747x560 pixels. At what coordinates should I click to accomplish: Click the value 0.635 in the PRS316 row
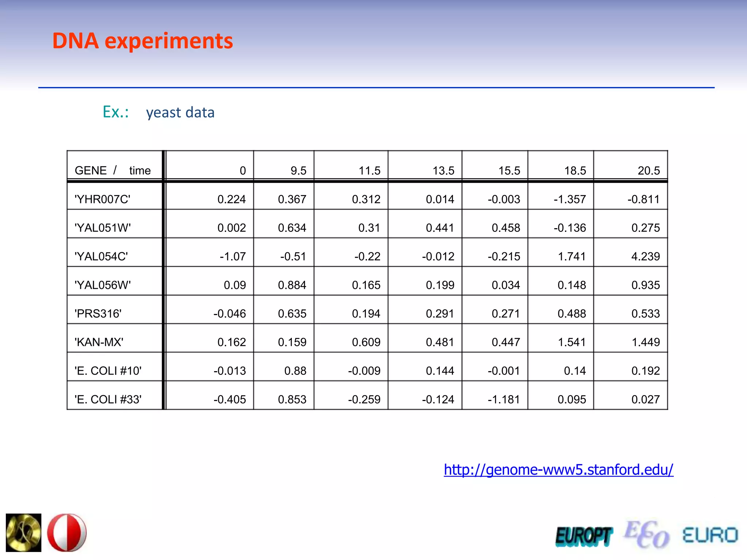pyautogui.click(x=292, y=314)
